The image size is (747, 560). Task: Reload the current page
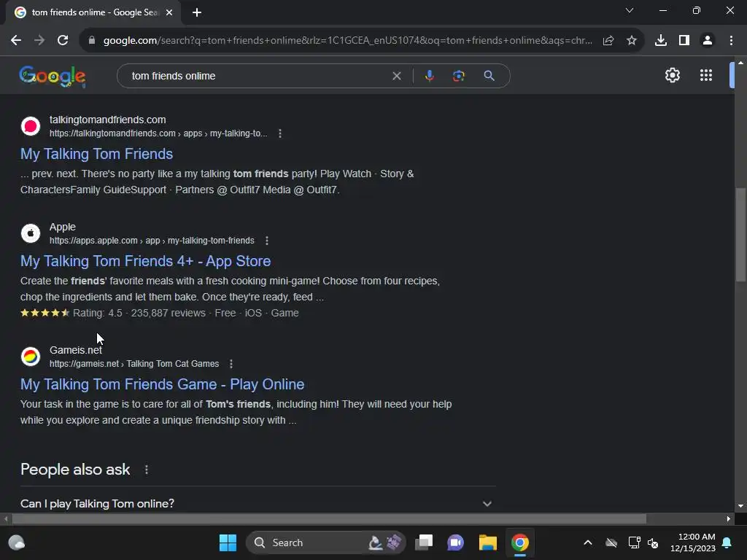tap(63, 41)
